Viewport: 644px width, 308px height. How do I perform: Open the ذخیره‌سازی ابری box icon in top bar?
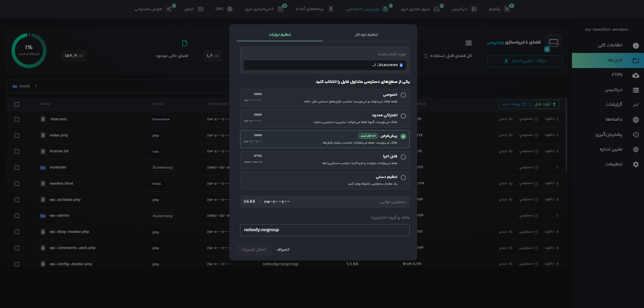[x=280, y=9]
